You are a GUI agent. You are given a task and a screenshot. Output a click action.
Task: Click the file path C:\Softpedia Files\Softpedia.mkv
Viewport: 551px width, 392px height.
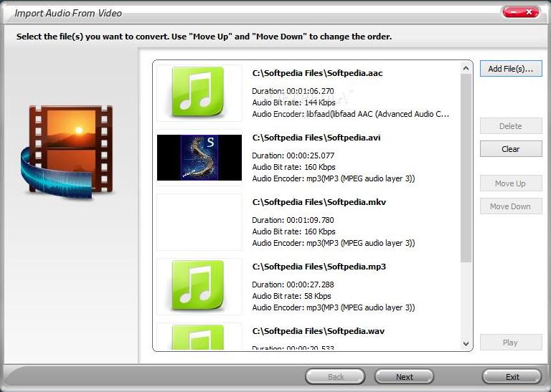pyautogui.click(x=319, y=202)
